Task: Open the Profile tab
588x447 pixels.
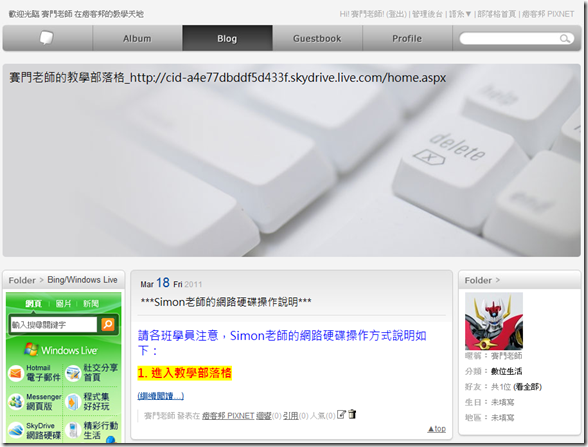Action: 407,38
